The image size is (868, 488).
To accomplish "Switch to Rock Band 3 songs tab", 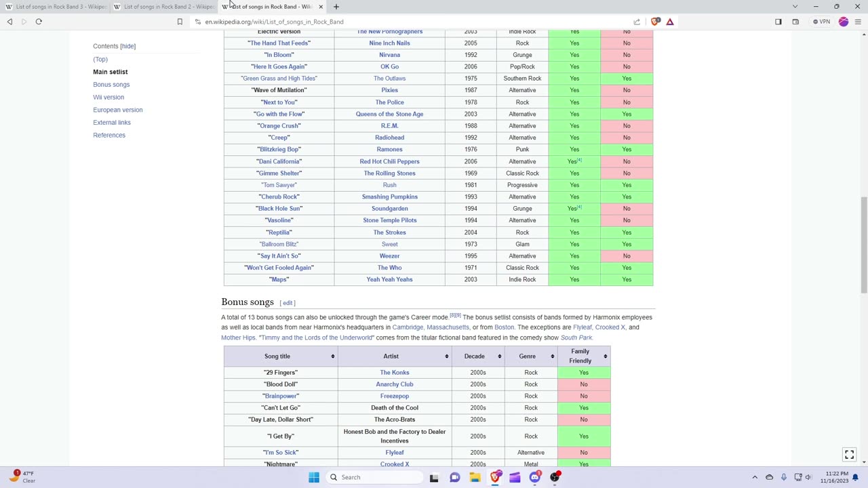I will [x=56, y=7].
